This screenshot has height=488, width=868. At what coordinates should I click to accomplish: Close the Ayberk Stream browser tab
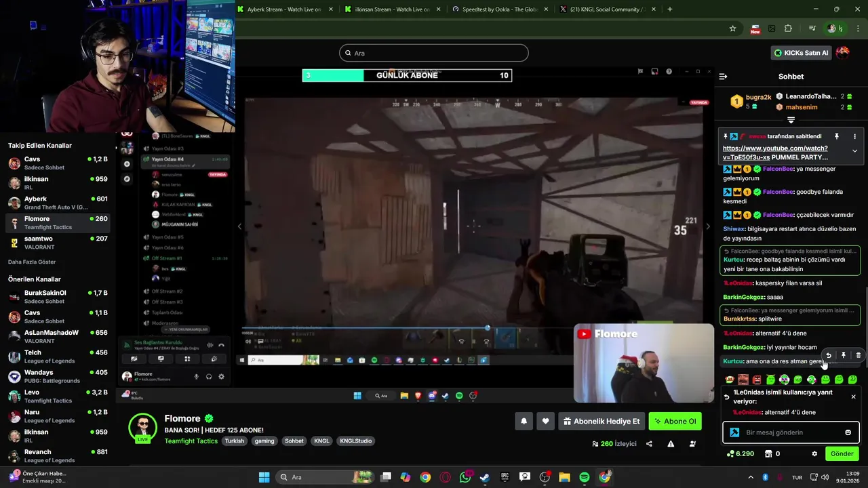[331, 9]
